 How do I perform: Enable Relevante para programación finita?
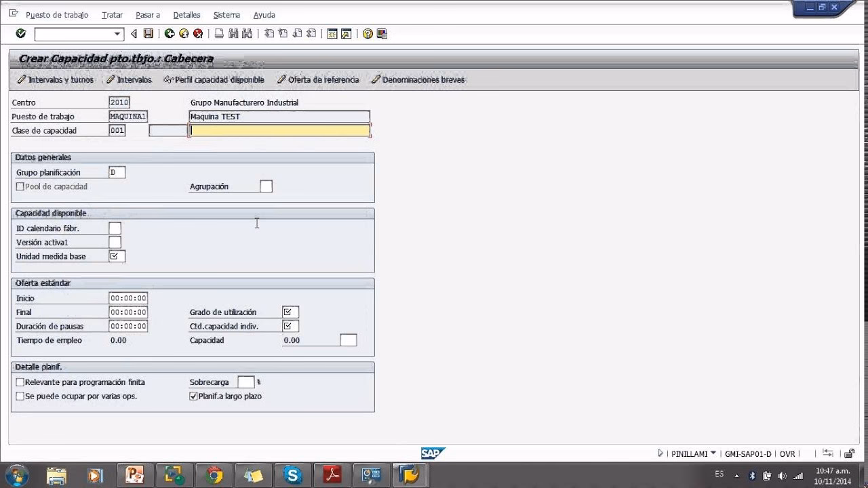coord(20,382)
